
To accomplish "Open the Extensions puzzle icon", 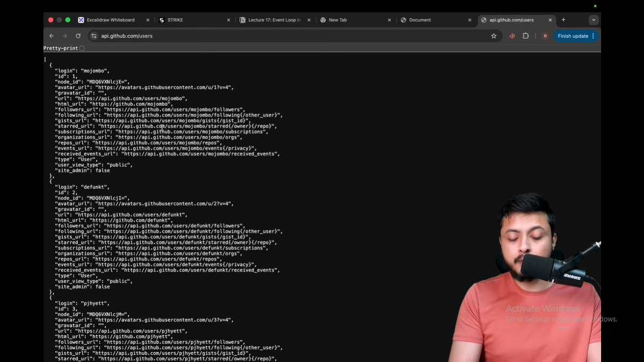I will point(526,36).
